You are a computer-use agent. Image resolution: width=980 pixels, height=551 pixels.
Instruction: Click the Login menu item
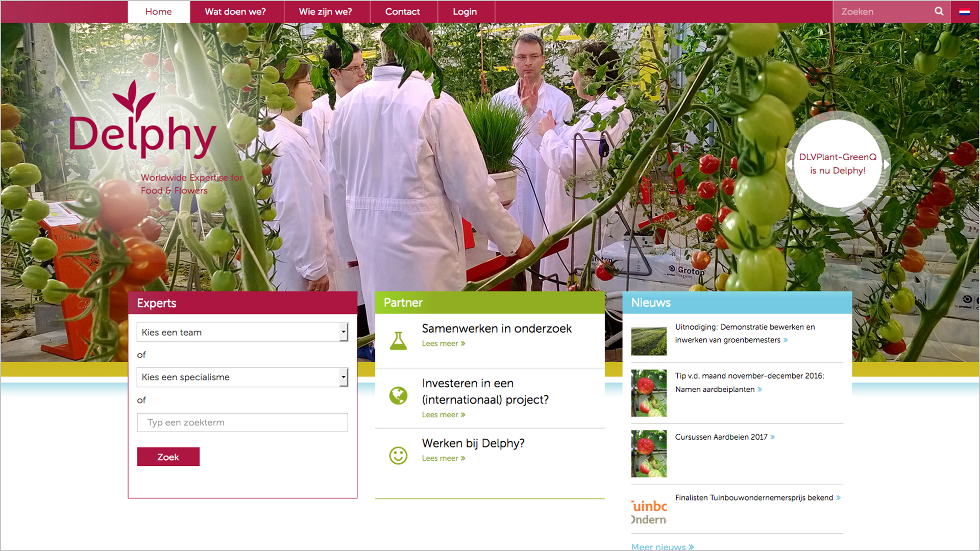(464, 12)
